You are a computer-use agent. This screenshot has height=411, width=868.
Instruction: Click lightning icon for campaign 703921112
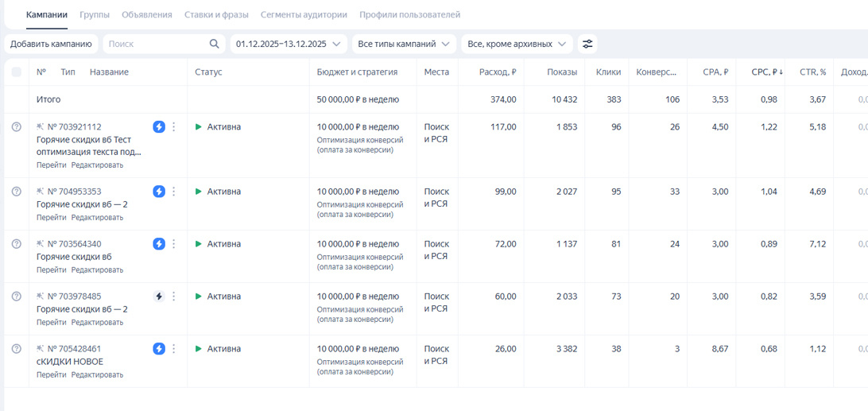(x=159, y=126)
